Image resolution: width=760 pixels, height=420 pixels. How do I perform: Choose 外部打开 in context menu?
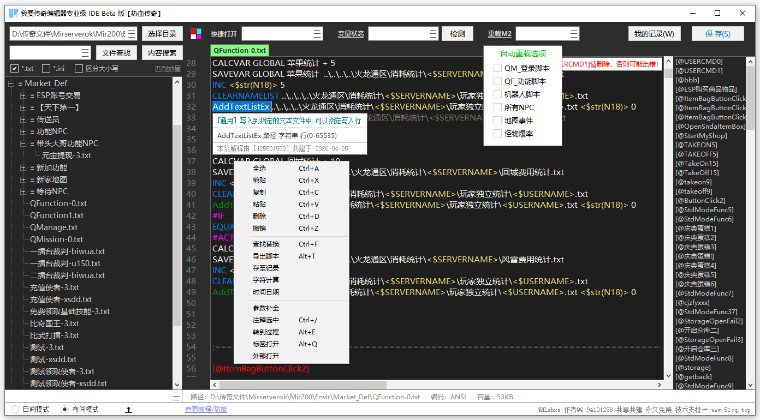coord(291,356)
